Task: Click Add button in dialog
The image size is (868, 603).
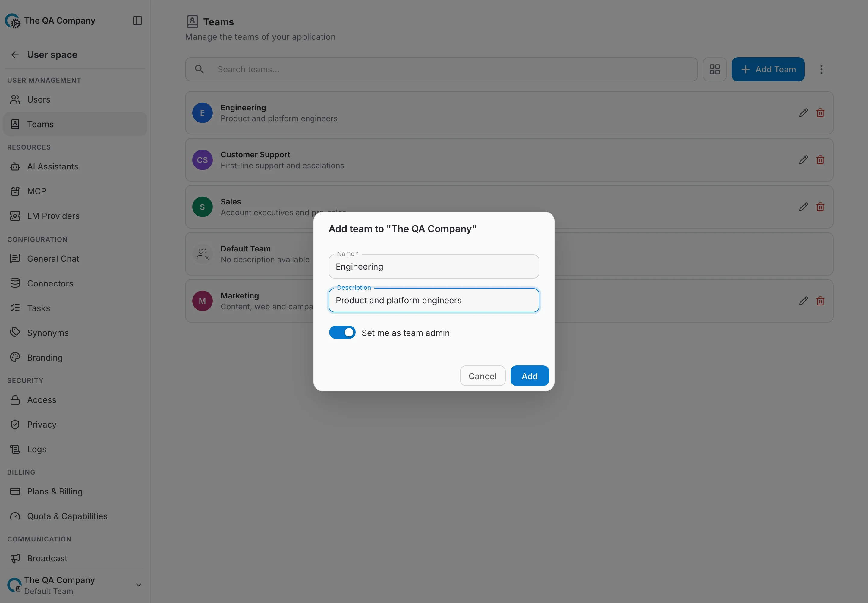Action: pyautogui.click(x=529, y=376)
